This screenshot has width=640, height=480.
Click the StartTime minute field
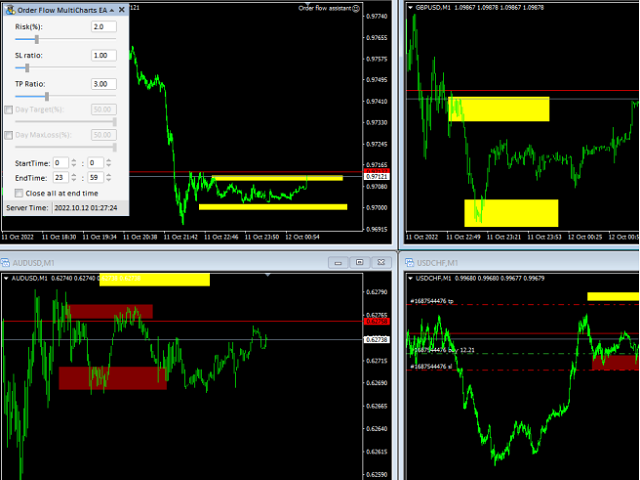96,163
